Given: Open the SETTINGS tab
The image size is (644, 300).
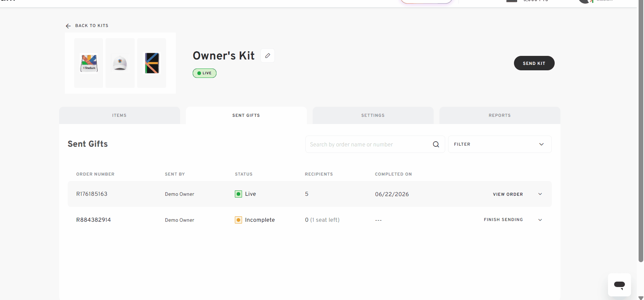Looking at the screenshot, I should pyautogui.click(x=373, y=115).
